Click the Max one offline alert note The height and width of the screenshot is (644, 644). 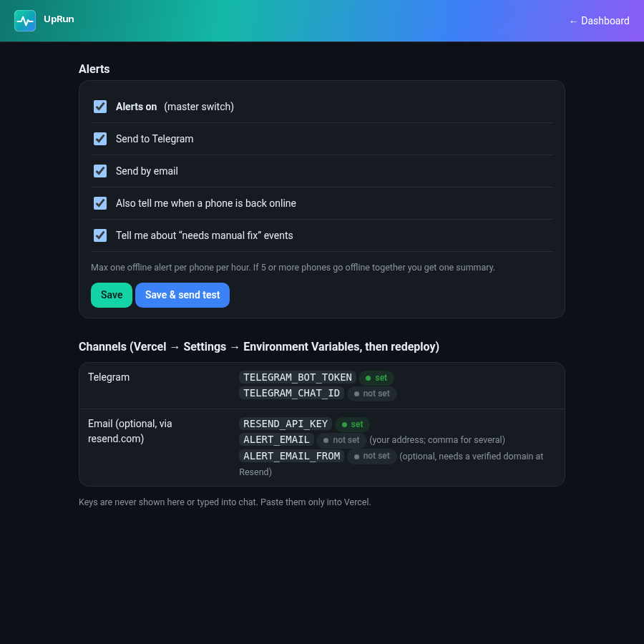pyautogui.click(x=293, y=268)
